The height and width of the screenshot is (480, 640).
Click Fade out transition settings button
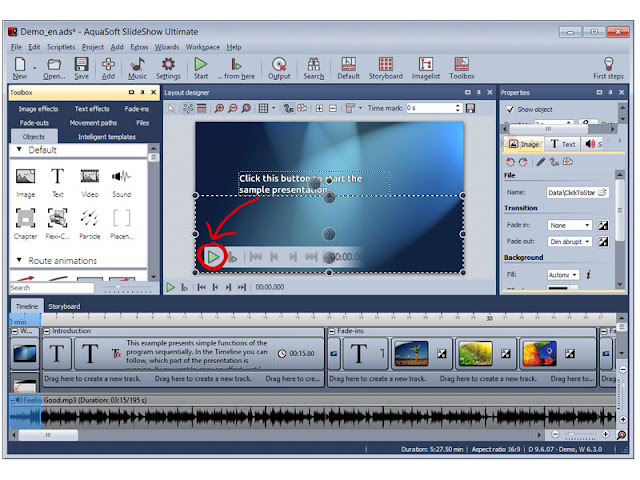point(603,242)
